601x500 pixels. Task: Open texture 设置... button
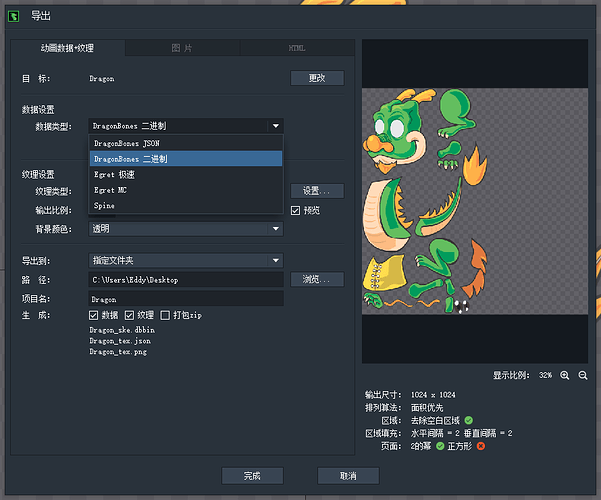pos(317,191)
